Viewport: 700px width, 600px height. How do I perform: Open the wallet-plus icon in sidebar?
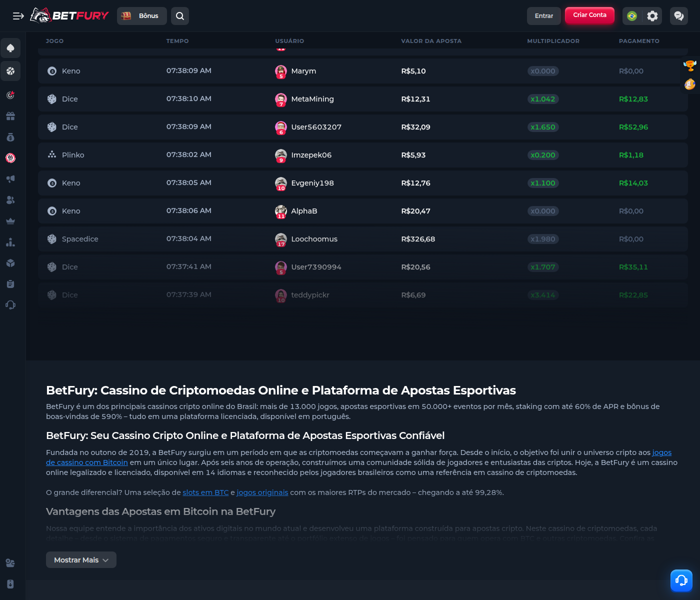click(x=10, y=563)
